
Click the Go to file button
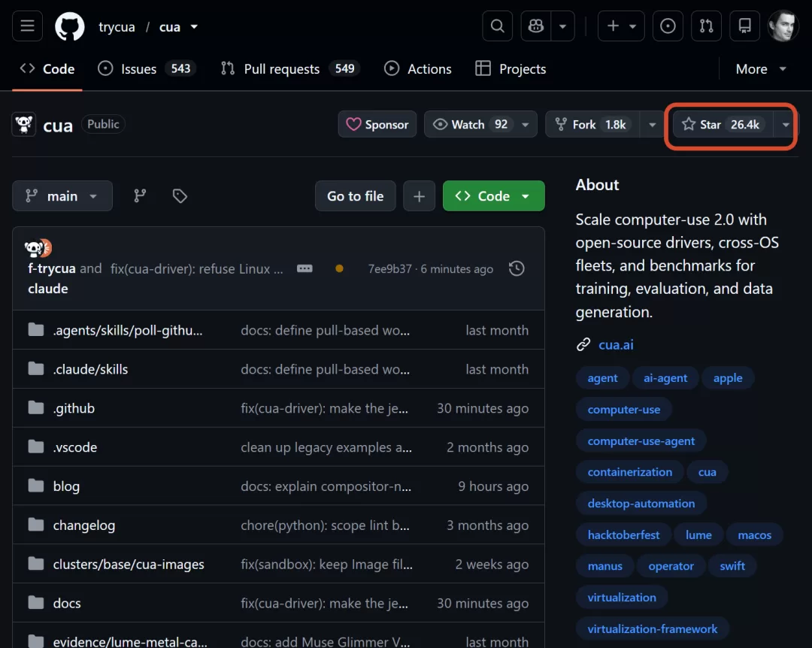[x=355, y=195]
